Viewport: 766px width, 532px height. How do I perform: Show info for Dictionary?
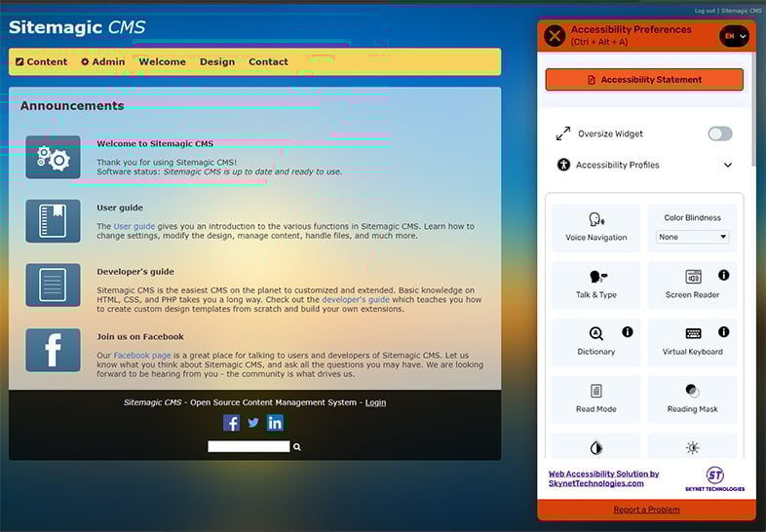[x=628, y=332]
